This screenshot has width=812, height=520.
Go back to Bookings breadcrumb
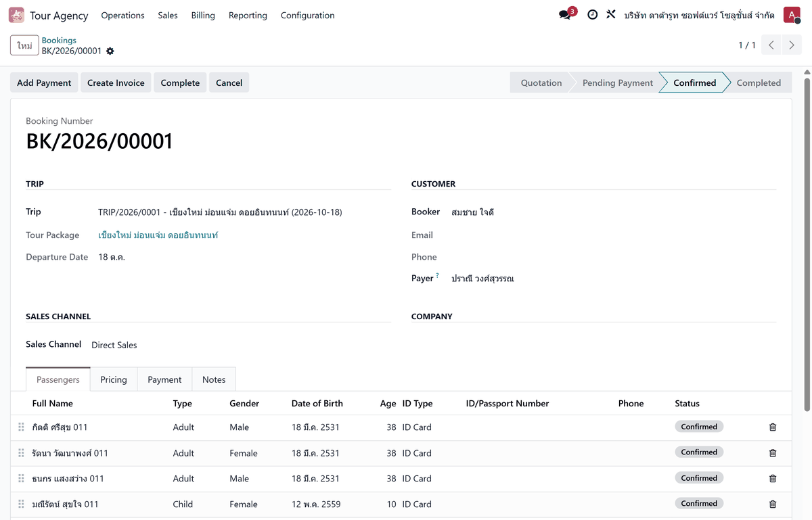point(59,40)
